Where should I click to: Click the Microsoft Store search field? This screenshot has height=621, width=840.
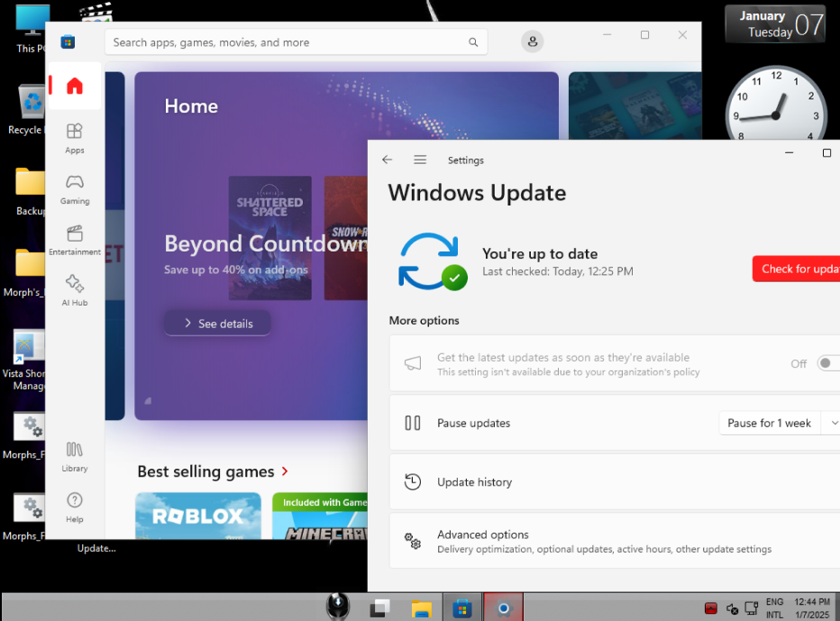point(297,42)
